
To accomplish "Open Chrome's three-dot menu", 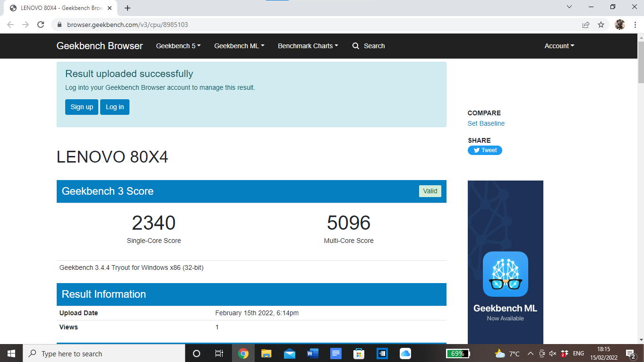I will click(635, 25).
